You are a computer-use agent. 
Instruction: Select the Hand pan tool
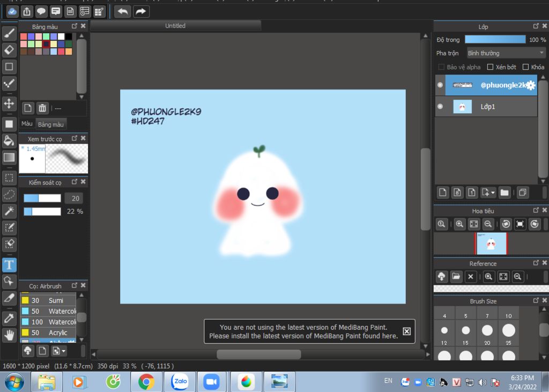[x=9, y=335]
